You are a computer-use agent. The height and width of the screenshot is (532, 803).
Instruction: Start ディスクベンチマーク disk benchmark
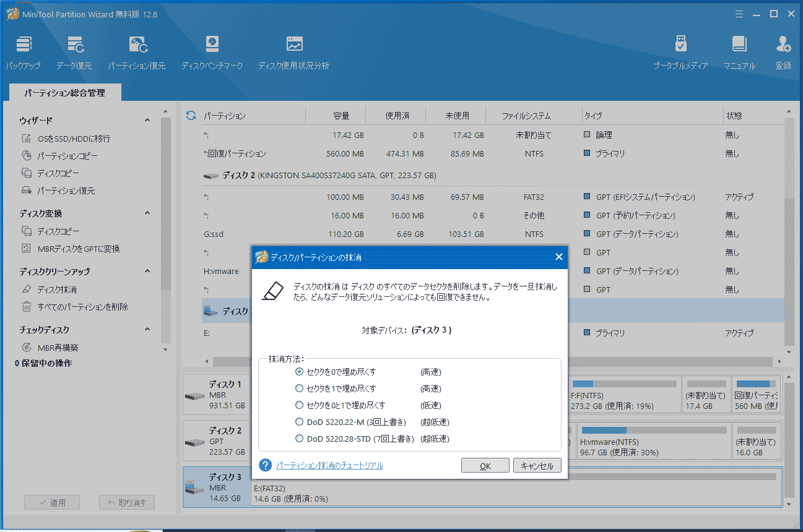click(x=212, y=53)
